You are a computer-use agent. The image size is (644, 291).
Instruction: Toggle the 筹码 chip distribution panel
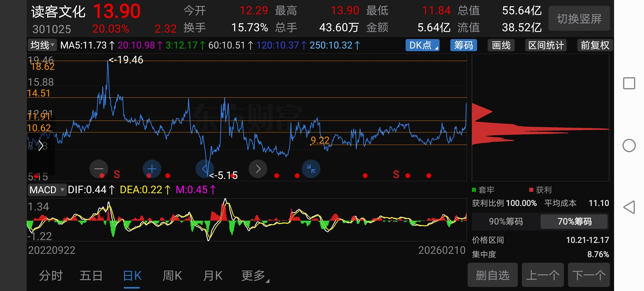(463, 45)
